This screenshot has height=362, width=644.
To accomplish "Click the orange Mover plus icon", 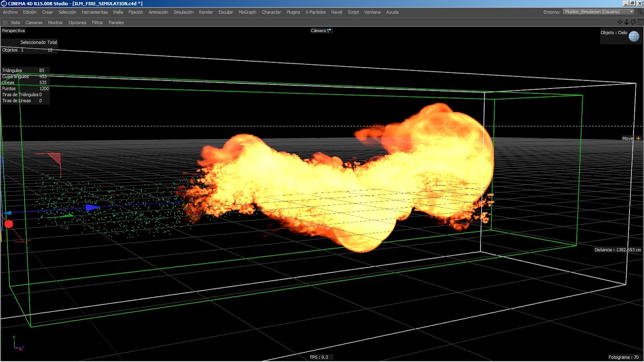I will tap(638, 138).
